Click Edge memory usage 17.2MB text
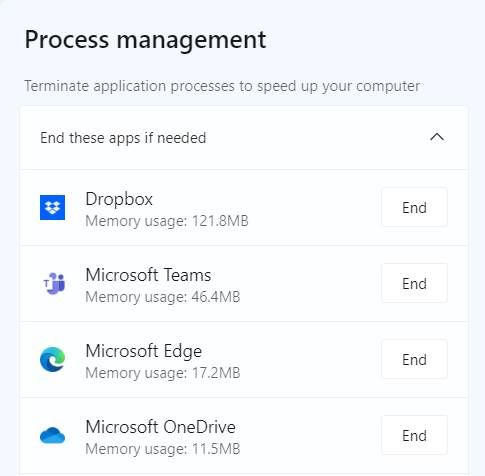 tap(163, 373)
